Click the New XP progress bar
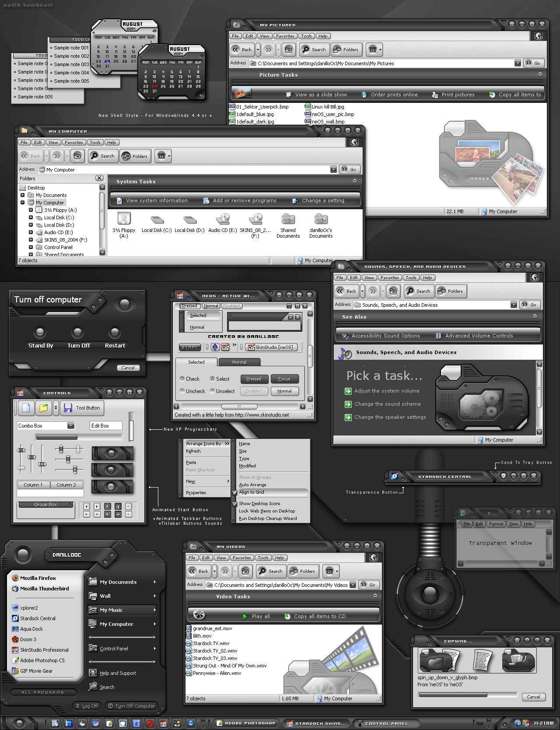560x730 pixels. pos(78,437)
